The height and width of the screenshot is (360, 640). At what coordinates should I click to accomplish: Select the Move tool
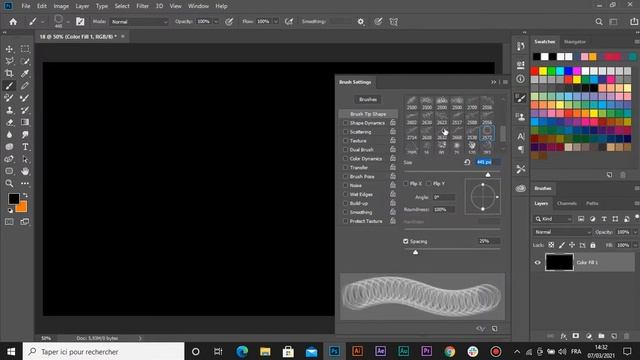9,49
